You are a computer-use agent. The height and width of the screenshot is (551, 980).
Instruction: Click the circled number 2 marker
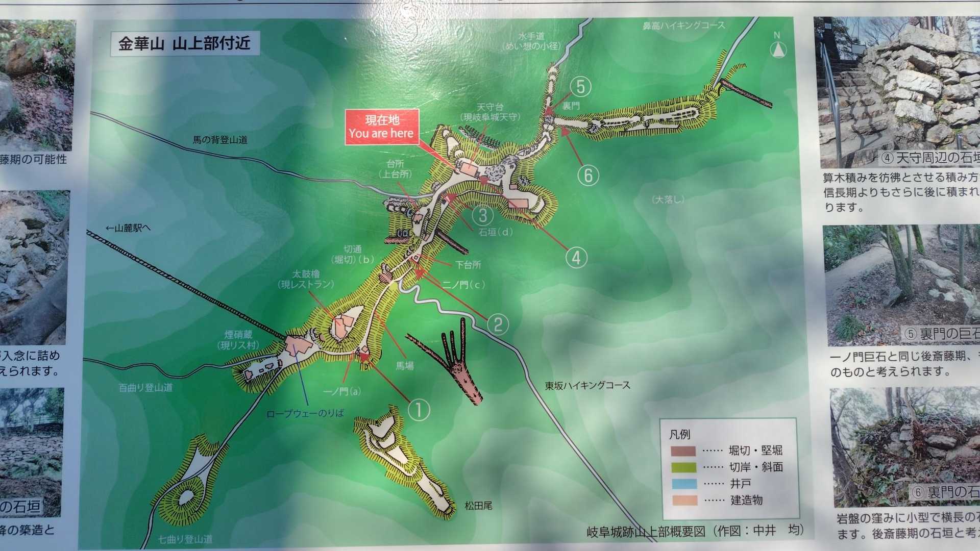pyautogui.click(x=498, y=324)
